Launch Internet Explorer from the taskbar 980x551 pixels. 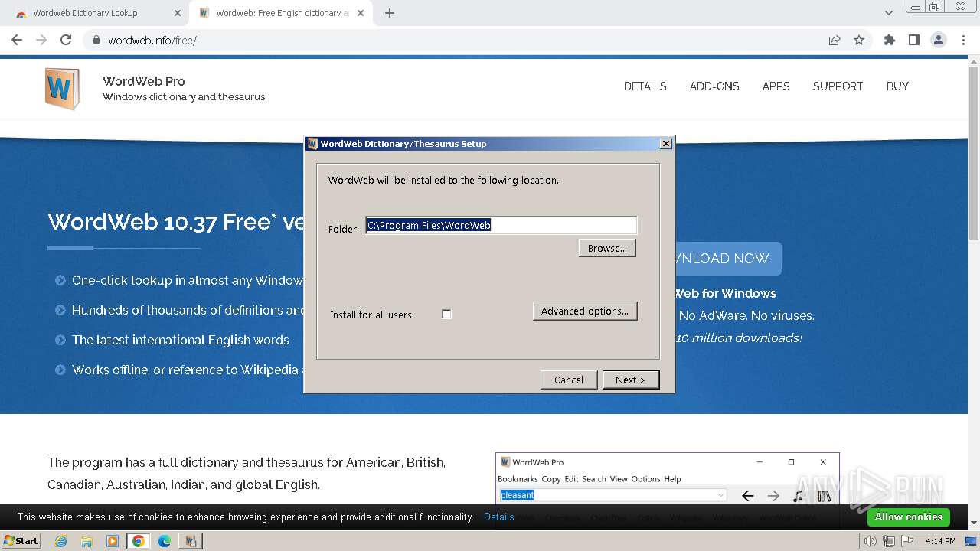tap(60, 541)
